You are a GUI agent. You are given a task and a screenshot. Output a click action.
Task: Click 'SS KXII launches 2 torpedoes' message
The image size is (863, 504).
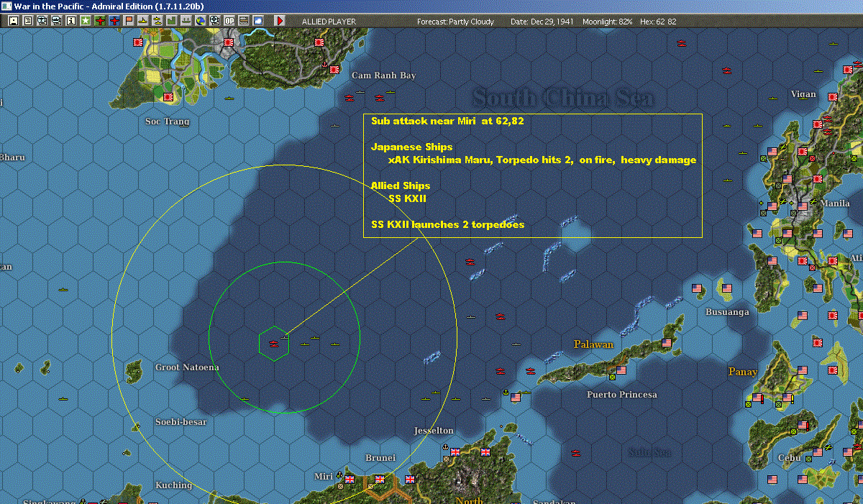point(447,224)
